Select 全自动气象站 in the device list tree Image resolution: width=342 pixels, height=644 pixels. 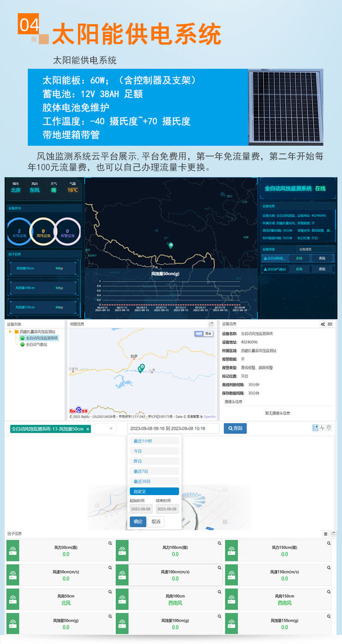pos(36,344)
